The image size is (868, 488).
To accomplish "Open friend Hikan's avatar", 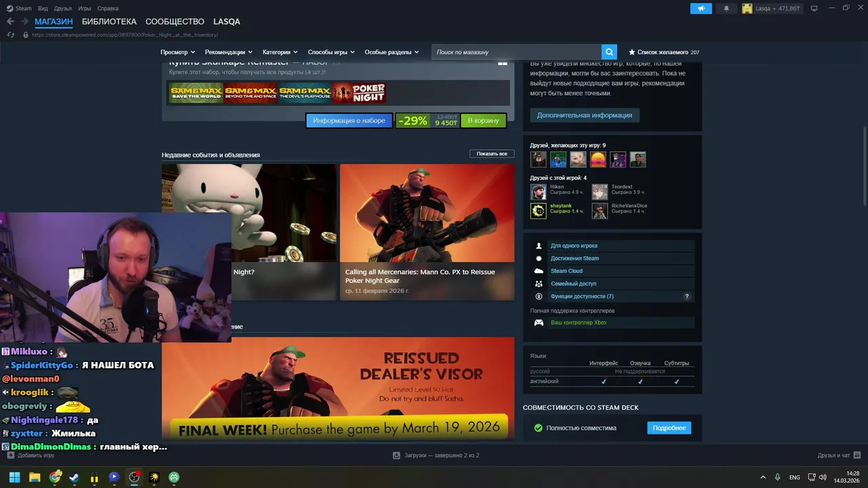I will (538, 192).
